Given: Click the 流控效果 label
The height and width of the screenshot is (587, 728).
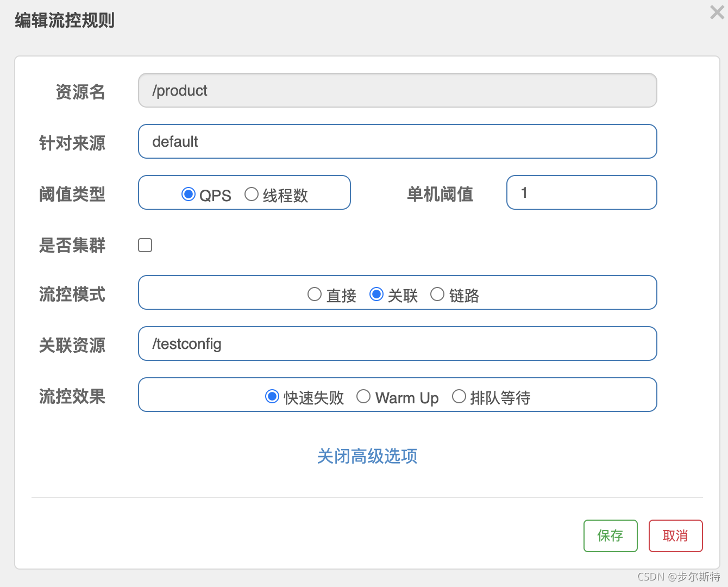Looking at the screenshot, I should point(72,396).
